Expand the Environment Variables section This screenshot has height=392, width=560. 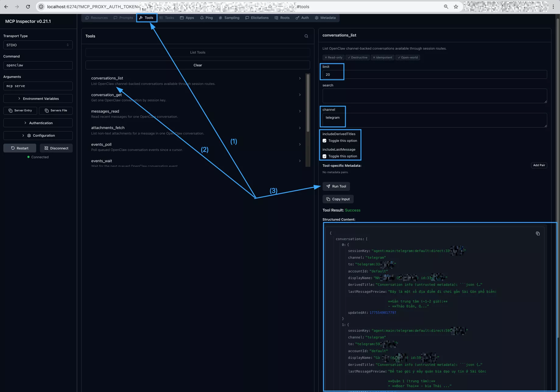(38, 99)
